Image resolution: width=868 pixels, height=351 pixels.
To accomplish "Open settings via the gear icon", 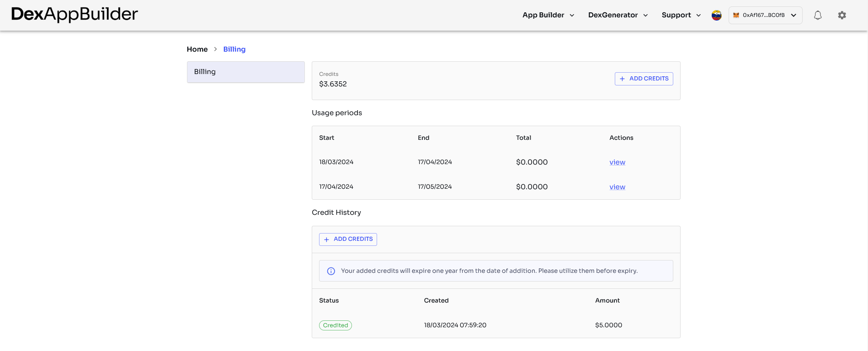I will coord(841,15).
